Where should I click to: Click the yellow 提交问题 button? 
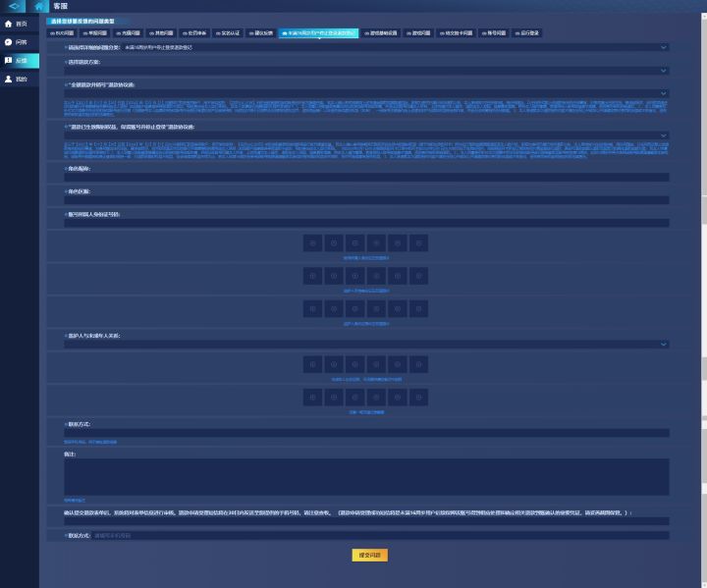coord(370,555)
